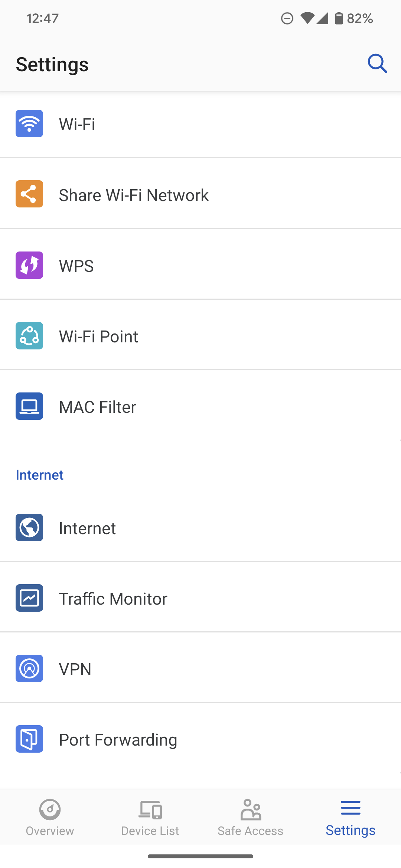Open the Traffic Monitor entry
The image size is (401, 868).
tap(113, 599)
